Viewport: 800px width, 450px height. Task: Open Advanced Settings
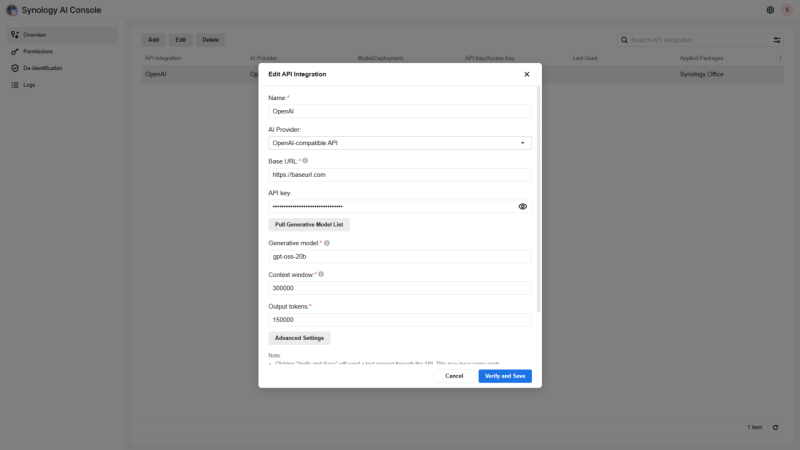pyautogui.click(x=299, y=338)
